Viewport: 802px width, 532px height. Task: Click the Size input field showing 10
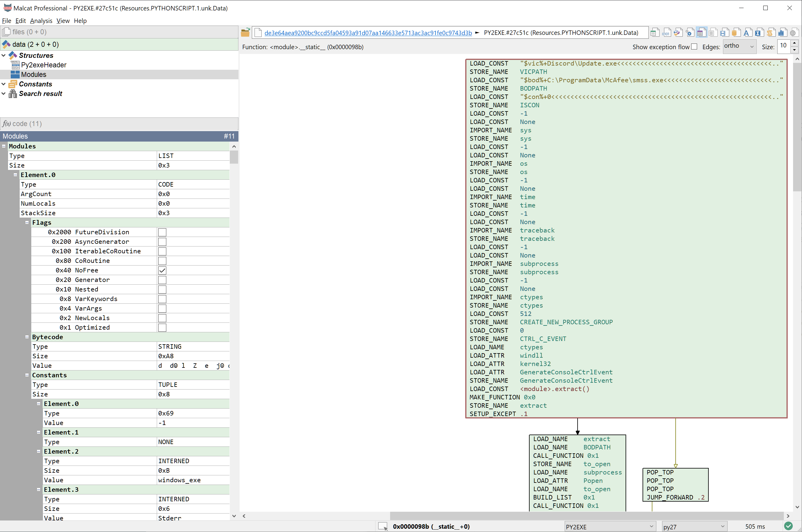(784, 46)
